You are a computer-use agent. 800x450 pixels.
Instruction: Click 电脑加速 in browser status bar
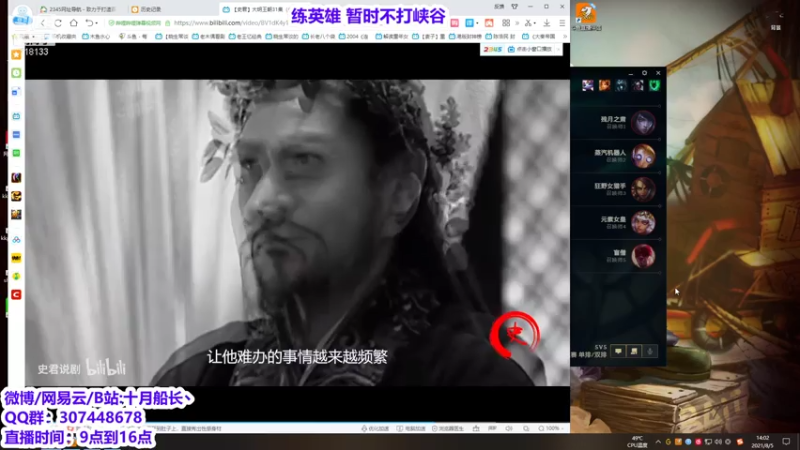pyautogui.click(x=411, y=429)
